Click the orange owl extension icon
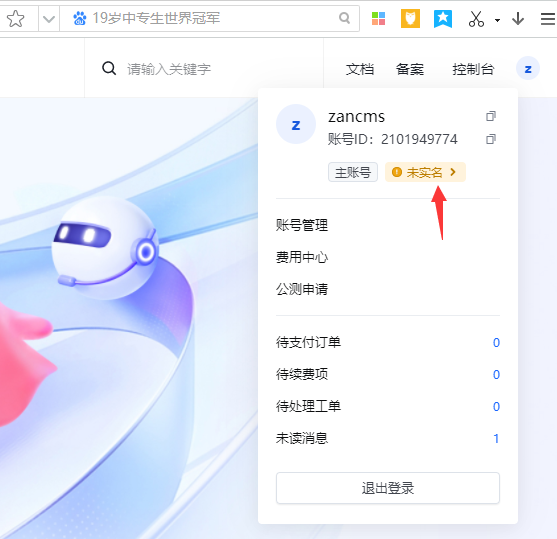This screenshot has height=539, width=557. tap(410, 18)
